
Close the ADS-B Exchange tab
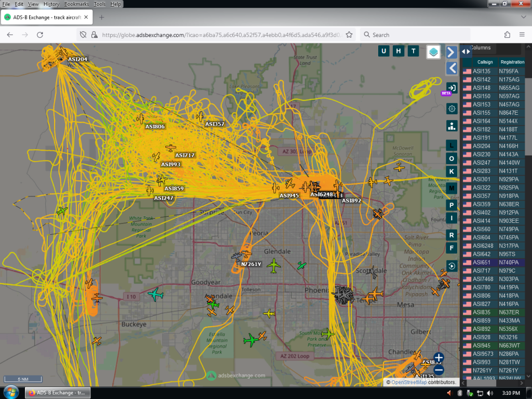coord(86,17)
